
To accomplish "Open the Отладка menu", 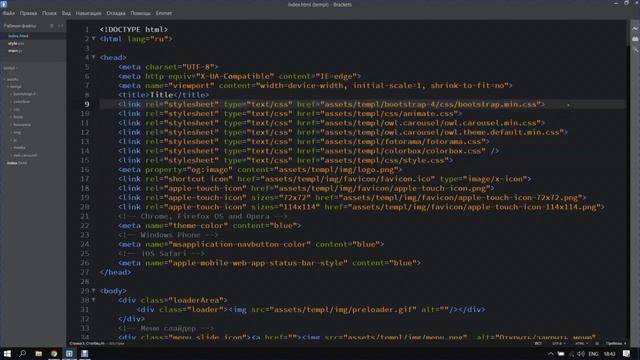I will (x=116, y=13).
